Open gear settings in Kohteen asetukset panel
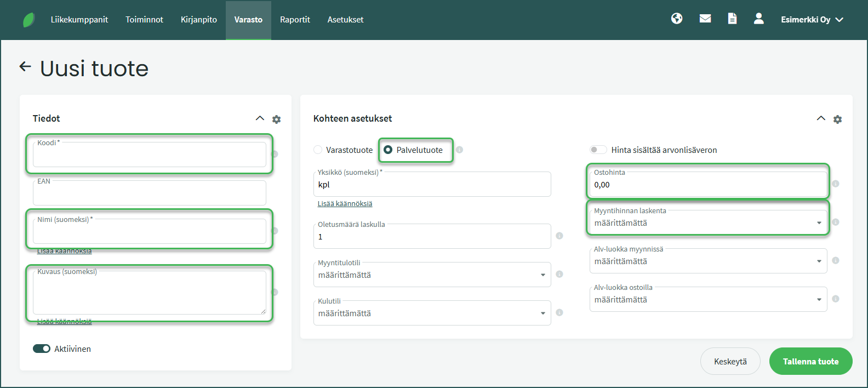 coord(837,119)
